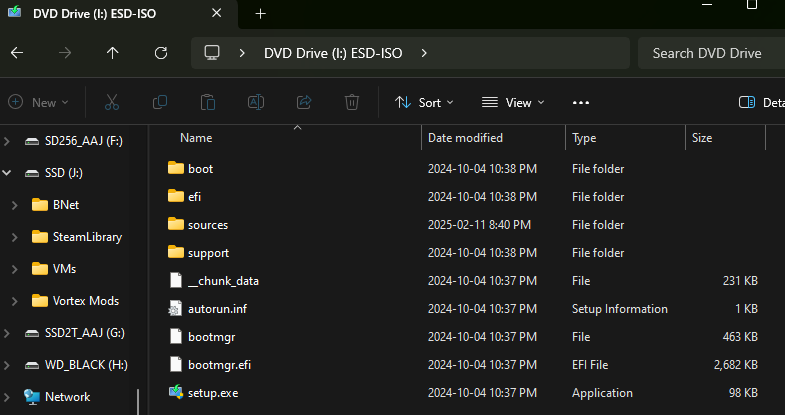This screenshot has width=785, height=415.
Task: Go up one directory level
Action: [x=113, y=53]
